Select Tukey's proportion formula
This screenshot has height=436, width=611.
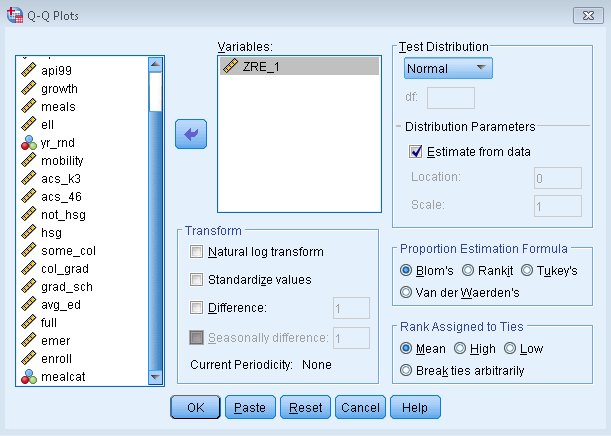coord(527,270)
